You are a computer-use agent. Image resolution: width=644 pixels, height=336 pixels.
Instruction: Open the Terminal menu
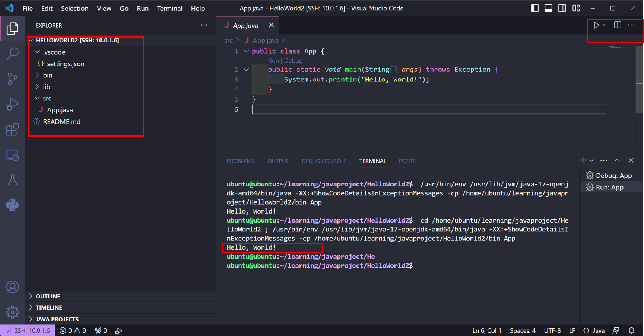point(169,8)
